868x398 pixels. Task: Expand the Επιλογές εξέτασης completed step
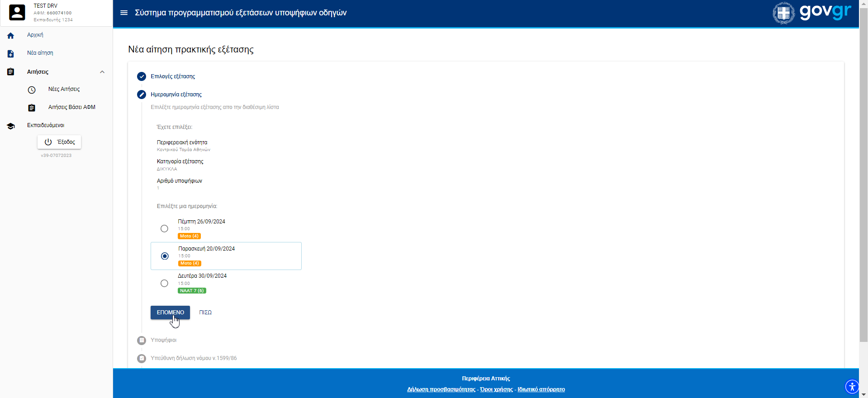173,76
